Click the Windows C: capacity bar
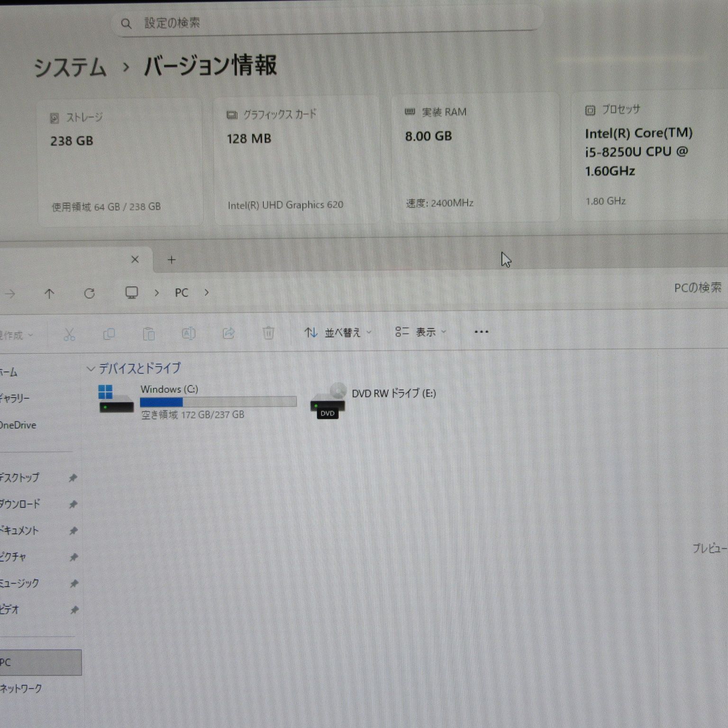This screenshot has width=728, height=728. (x=218, y=401)
